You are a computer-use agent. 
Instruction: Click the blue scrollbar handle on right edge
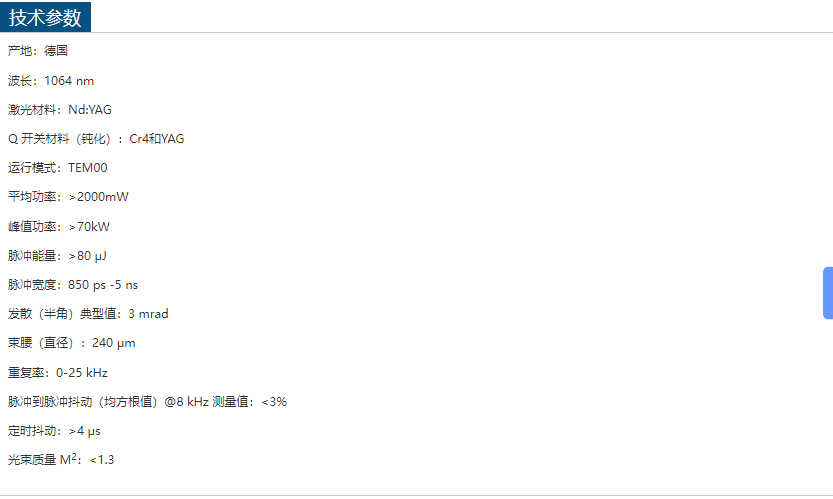(x=828, y=293)
